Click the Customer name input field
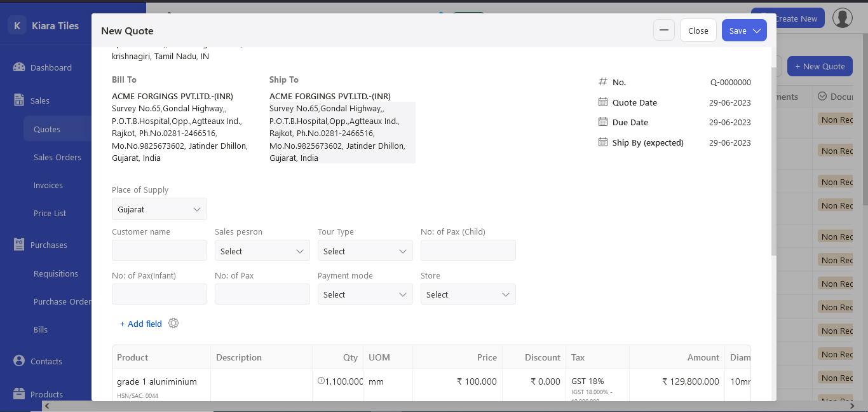 [159, 251]
